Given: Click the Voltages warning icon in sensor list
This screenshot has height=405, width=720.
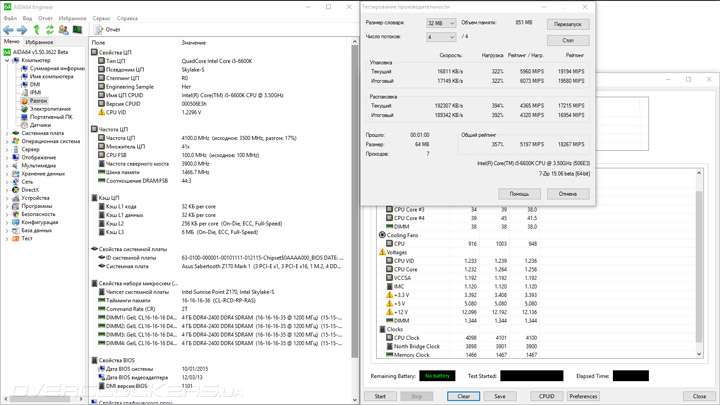Looking at the screenshot, I should click(x=382, y=252).
